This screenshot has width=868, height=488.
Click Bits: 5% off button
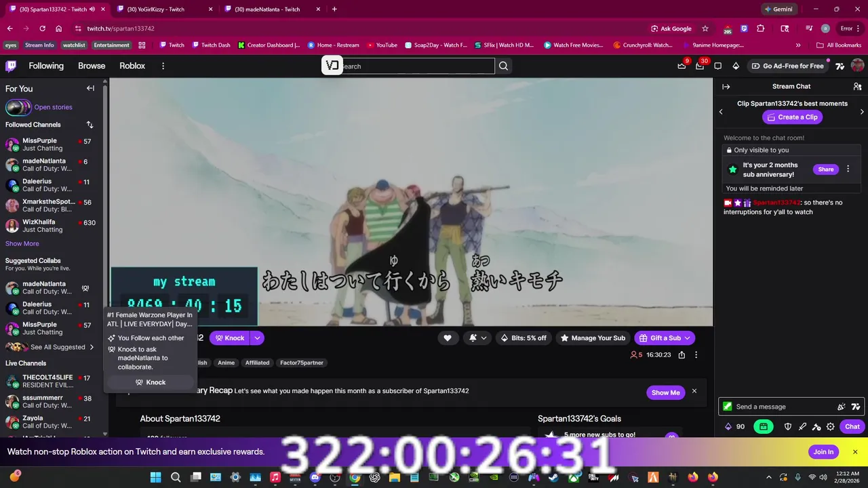click(523, 338)
